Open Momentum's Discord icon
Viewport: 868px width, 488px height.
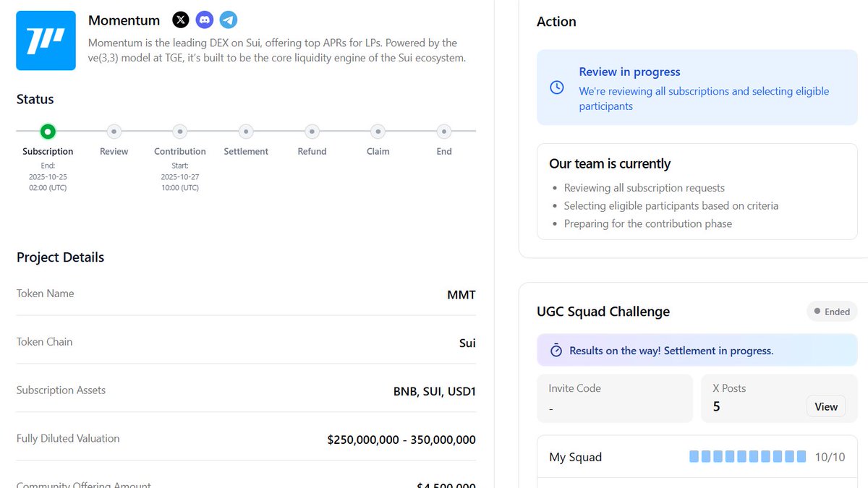tap(205, 20)
